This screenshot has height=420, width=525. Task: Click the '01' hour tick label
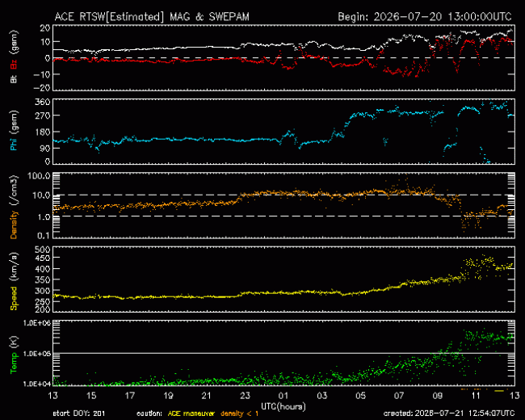pyautogui.click(x=283, y=396)
